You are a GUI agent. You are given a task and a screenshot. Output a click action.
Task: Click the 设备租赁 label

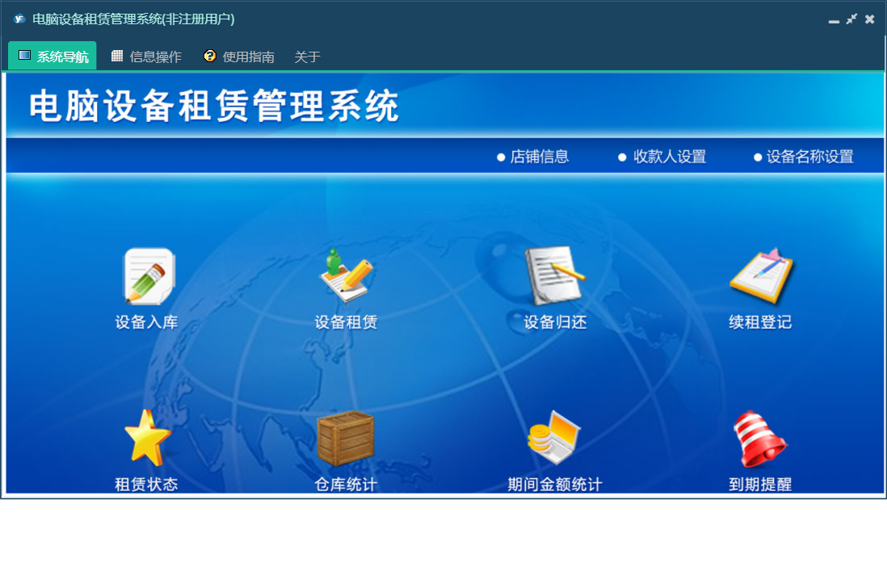click(x=347, y=322)
